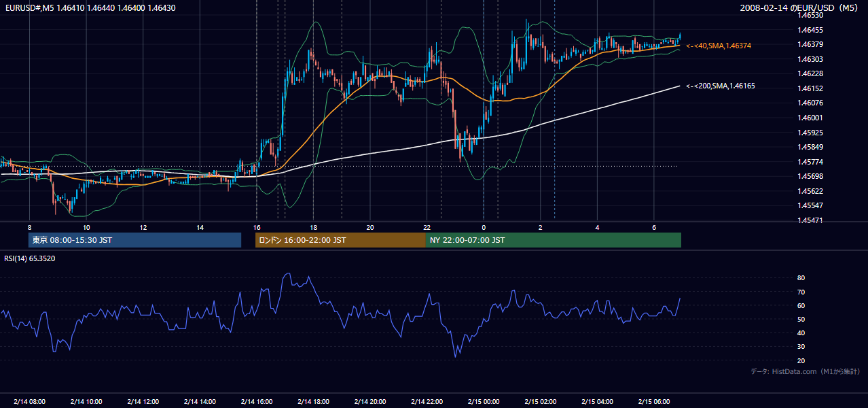The height and width of the screenshot is (408, 868).
Task: Open the HistData.com data source credit
Action: click(806, 371)
